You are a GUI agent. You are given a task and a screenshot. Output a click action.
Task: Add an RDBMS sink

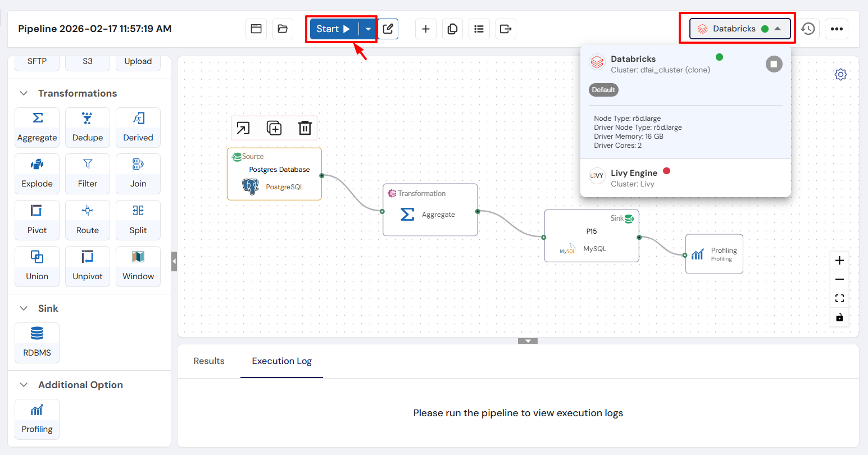tap(37, 343)
